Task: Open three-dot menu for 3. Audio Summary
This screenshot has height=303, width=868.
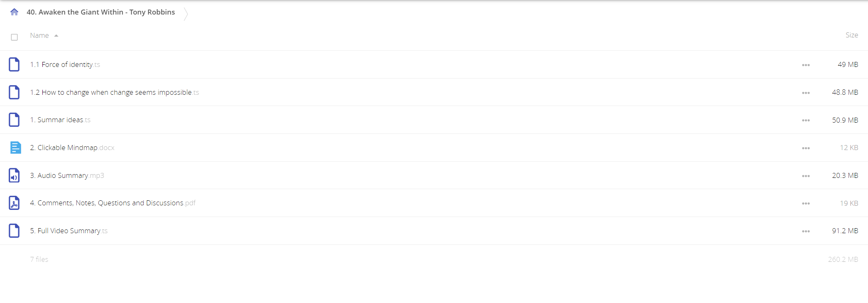Action: click(806, 176)
